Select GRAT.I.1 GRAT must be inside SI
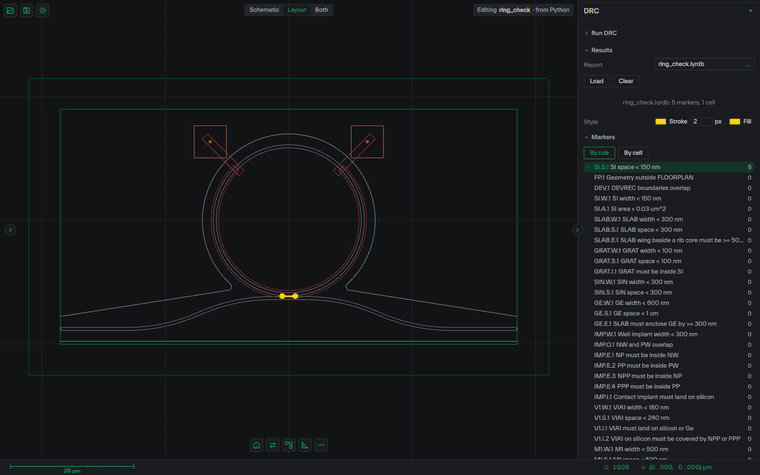This screenshot has height=475, width=760. point(668,271)
